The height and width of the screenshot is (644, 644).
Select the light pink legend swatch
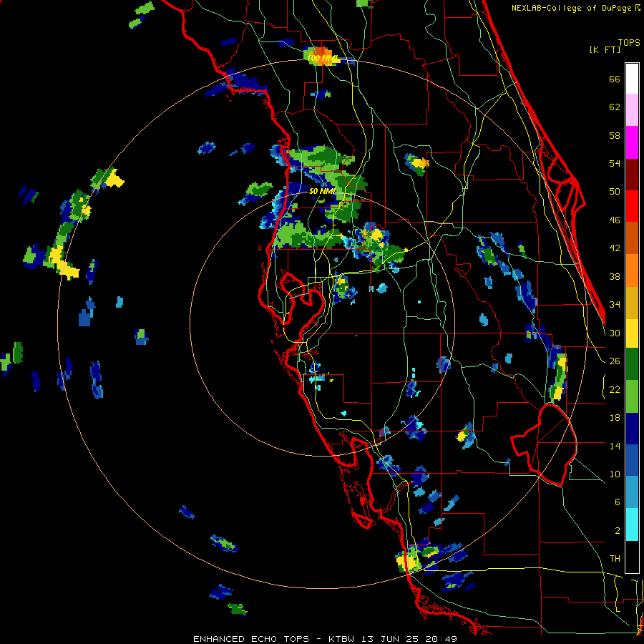click(x=632, y=109)
